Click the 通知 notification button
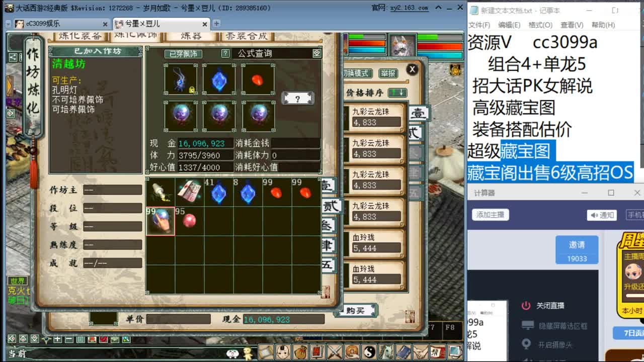Image resolution: width=644 pixels, height=362 pixels. 602,215
